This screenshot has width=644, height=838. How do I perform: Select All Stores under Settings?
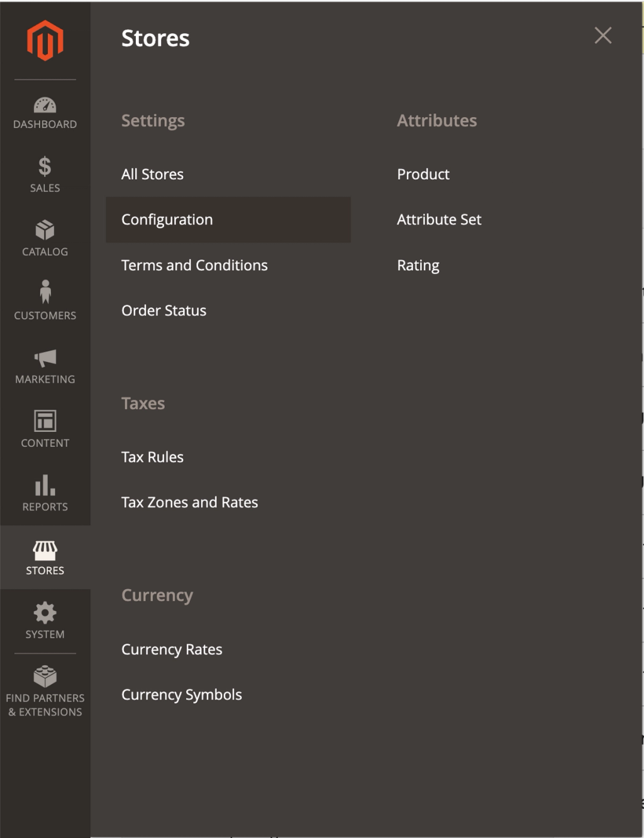[x=152, y=174]
